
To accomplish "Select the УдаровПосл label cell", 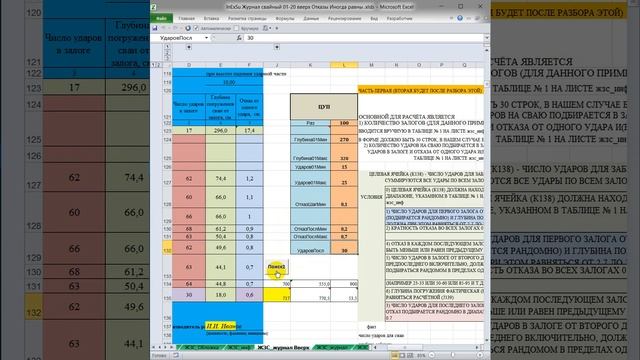I will click(310, 248).
